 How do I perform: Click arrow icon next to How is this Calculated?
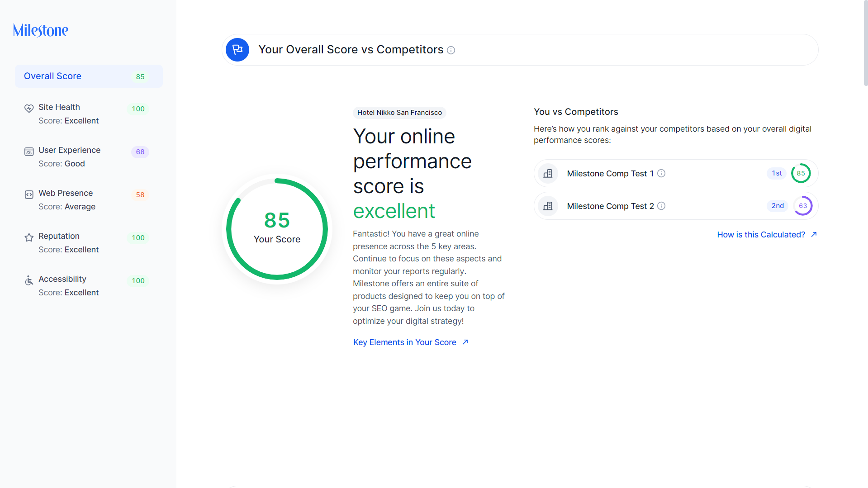tap(814, 234)
